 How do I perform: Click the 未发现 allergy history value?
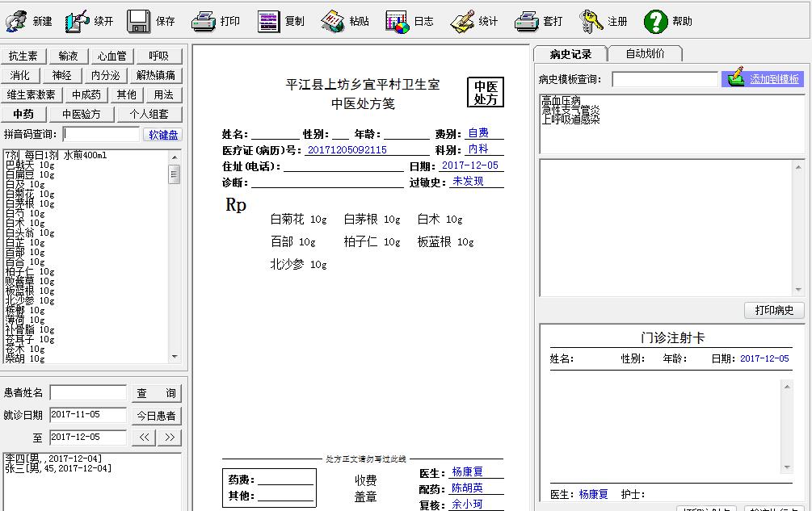tap(468, 181)
